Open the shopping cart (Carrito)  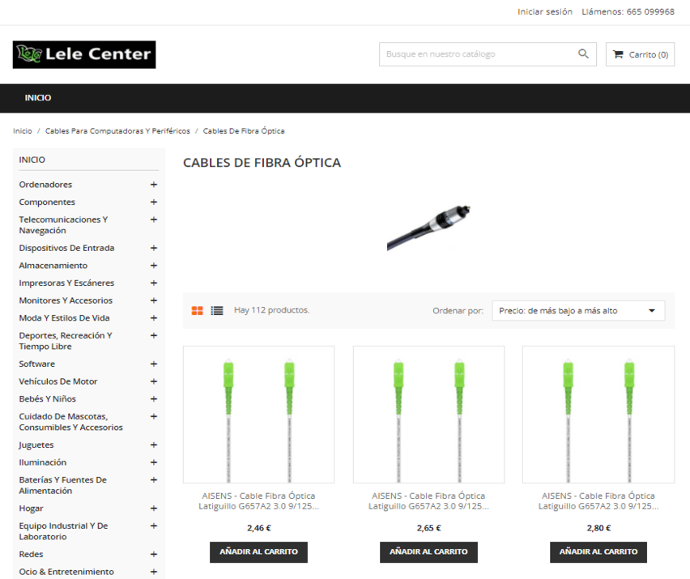(640, 55)
